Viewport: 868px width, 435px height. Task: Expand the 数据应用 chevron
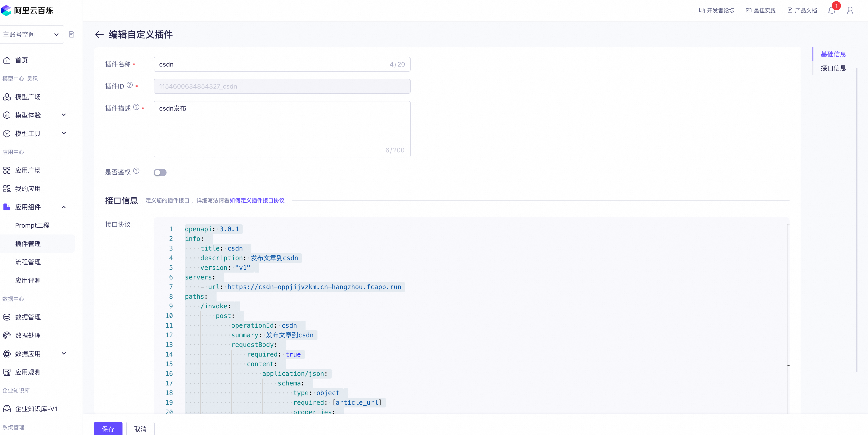pyautogui.click(x=64, y=354)
